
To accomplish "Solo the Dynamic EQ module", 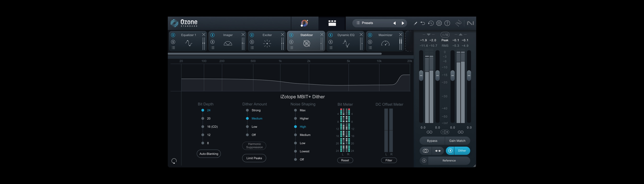I will point(331,42).
